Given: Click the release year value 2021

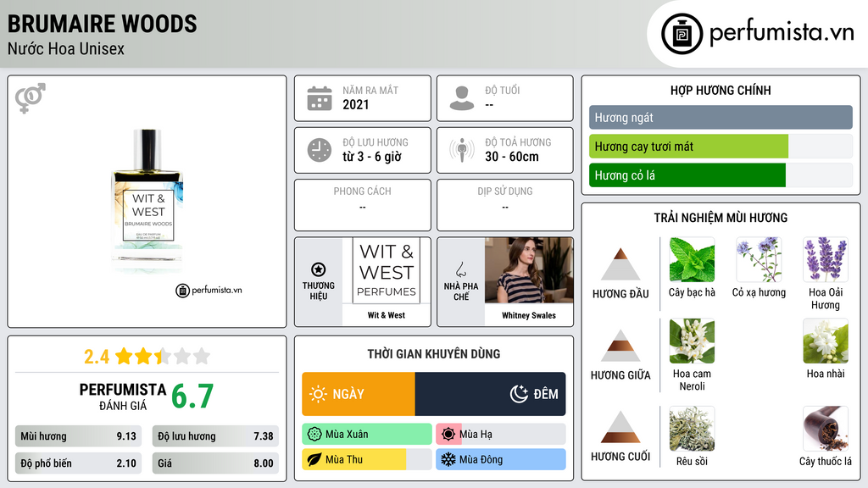Looking at the screenshot, I should coord(355,104).
